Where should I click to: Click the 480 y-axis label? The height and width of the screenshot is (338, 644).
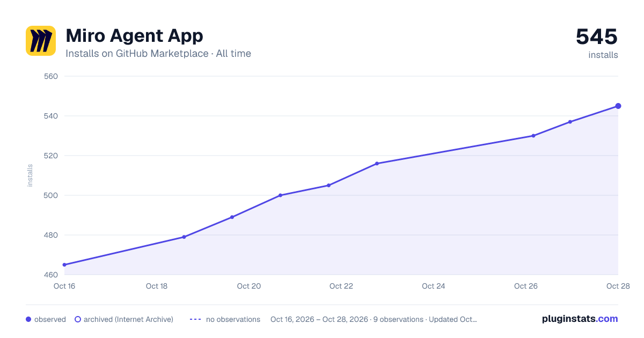point(51,235)
